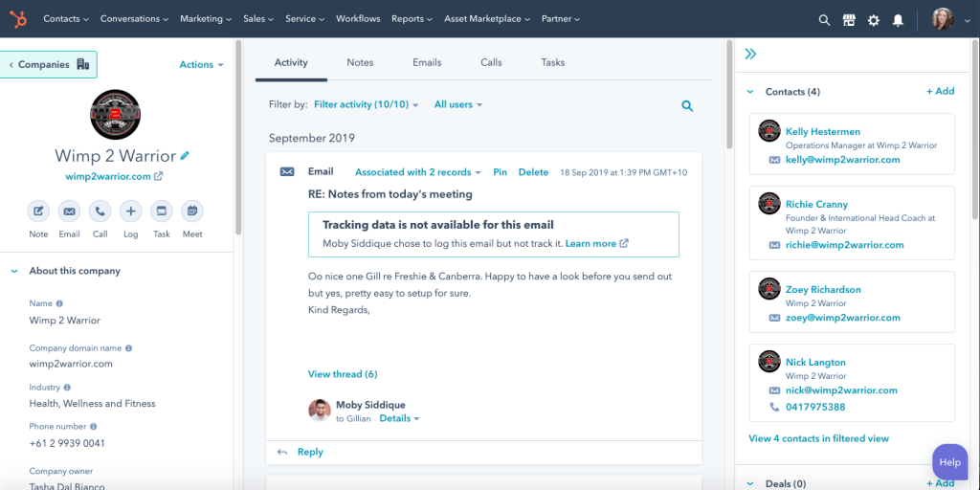Open the wimp2warrior.com website link
980x490 pixels.
[108, 176]
